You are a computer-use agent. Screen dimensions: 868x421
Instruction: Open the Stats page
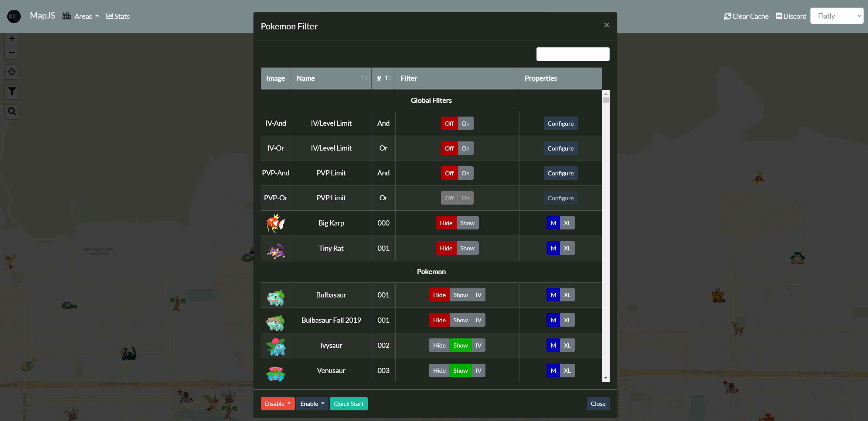(118, 16)
